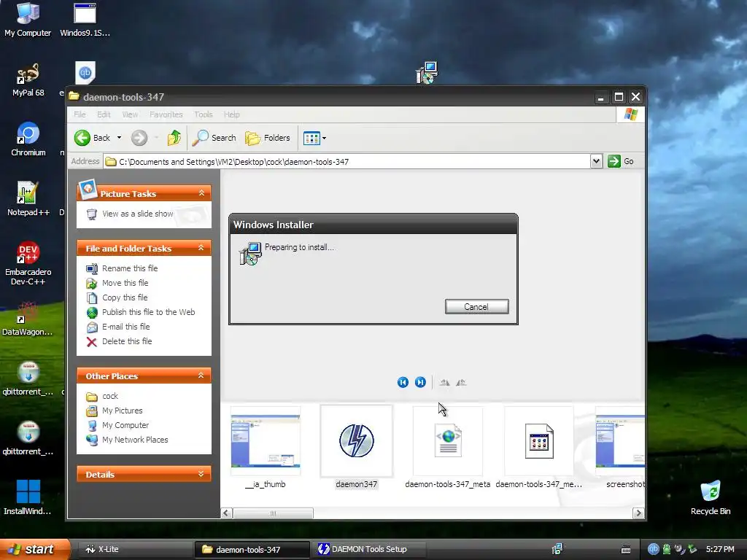This screenshot has height=560, width=747.
Task: Open DataWagon... desktop shortcut
Action: [x=28, y=319]
